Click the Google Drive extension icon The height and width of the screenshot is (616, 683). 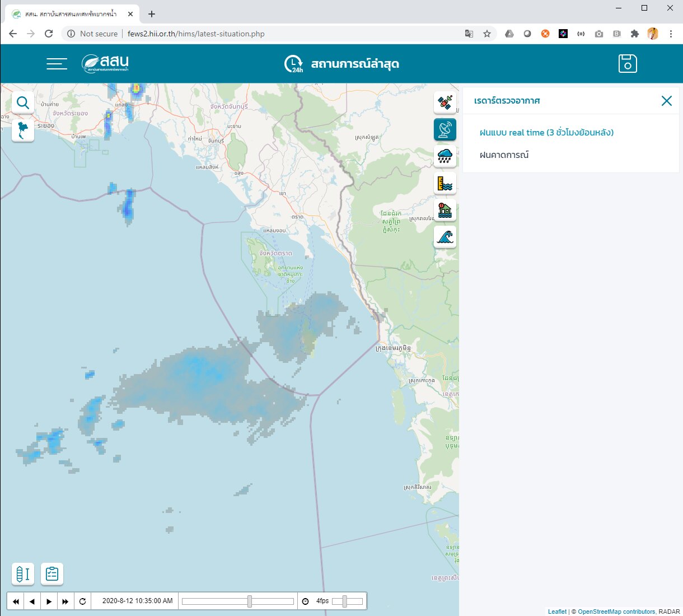click(x=509, y=34)
